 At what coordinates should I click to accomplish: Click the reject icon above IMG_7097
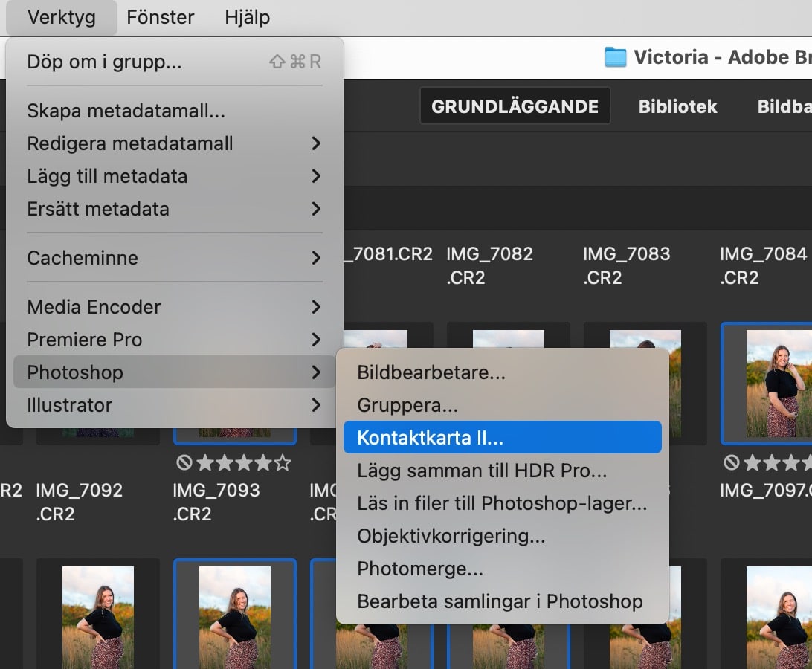732,463
